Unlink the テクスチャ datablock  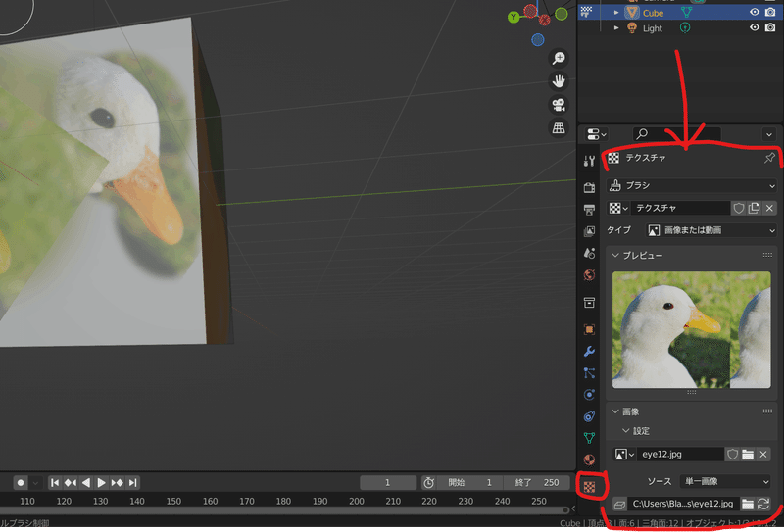[769, 208]
